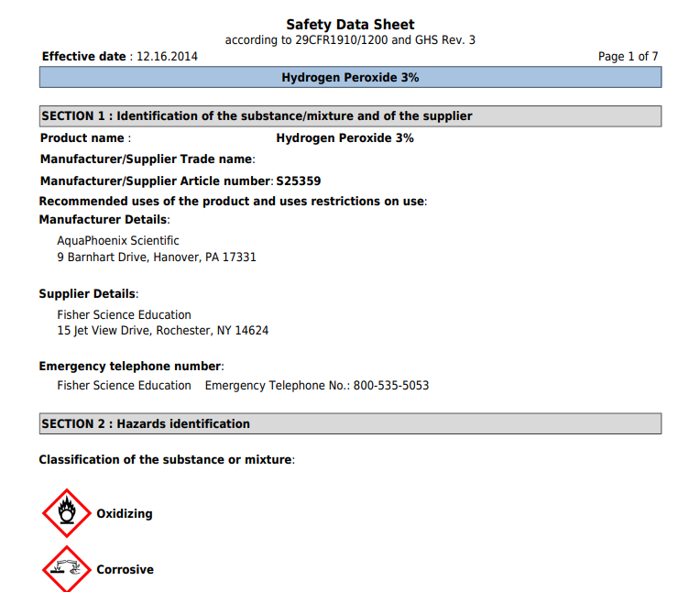700x592 pixels.
Task: Click the Effective date 12.16.2014 text
Action: click(x=120, y=57)
